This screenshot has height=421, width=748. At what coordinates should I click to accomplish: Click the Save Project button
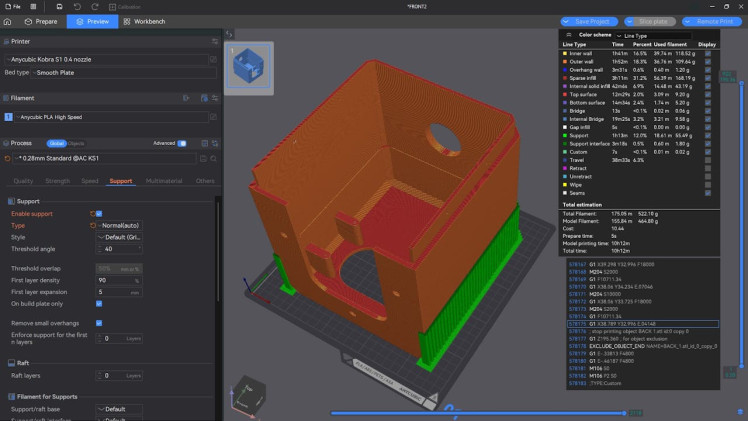click(x=589, y=21)
